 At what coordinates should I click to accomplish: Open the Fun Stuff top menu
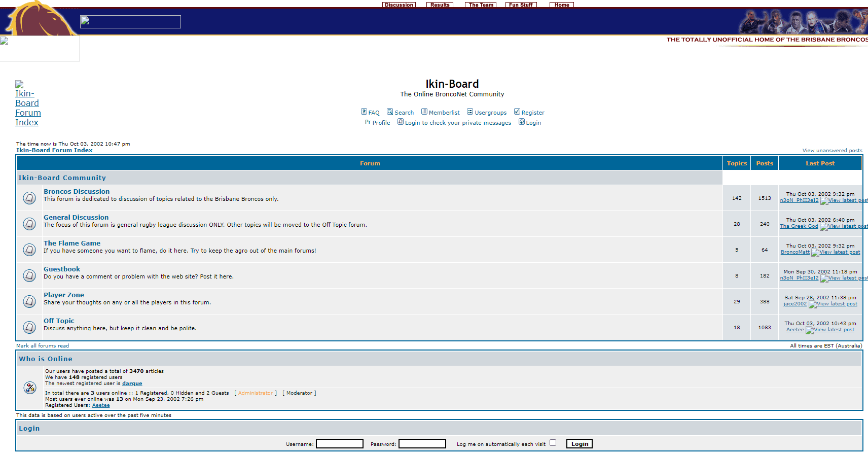point(521,5)
